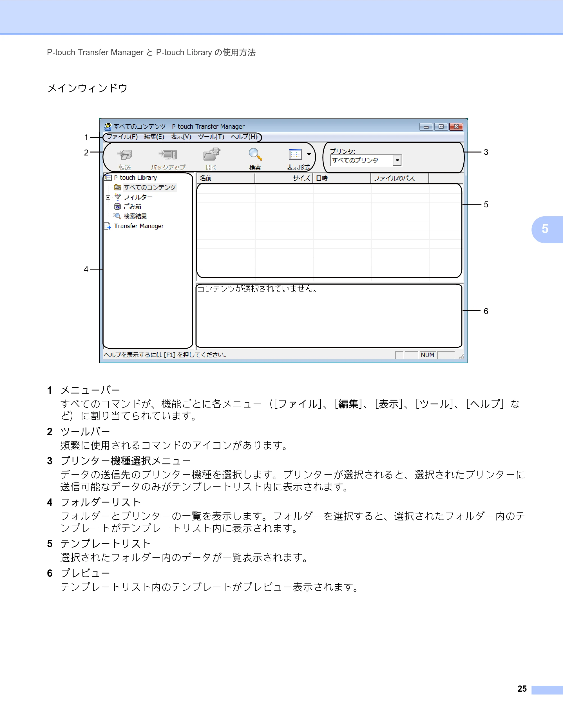
Task: Select the ごみ箱 (Recycle bin) item
Action: click(132, 207)
